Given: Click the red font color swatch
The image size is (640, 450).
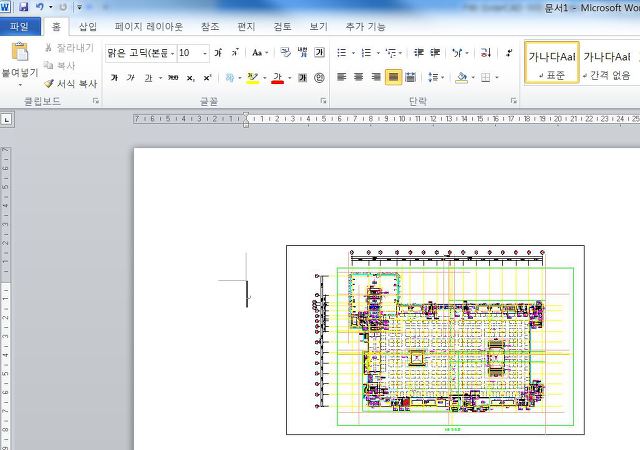Looking at the screenshot, I should pyautogui.click(x=276, y=77).
